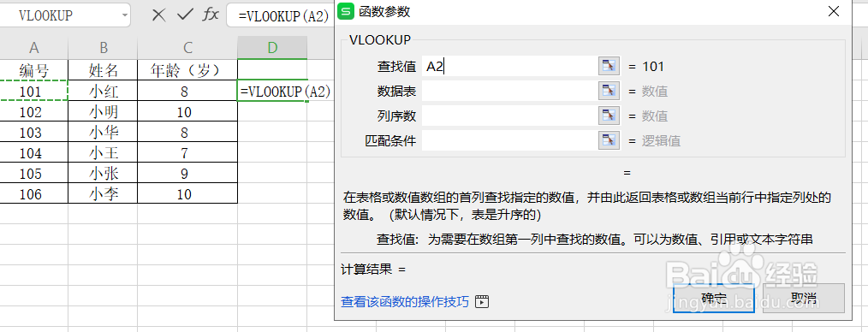The image size is (868, 332).
Task: Select column D header
Action: tap(272, 48)
